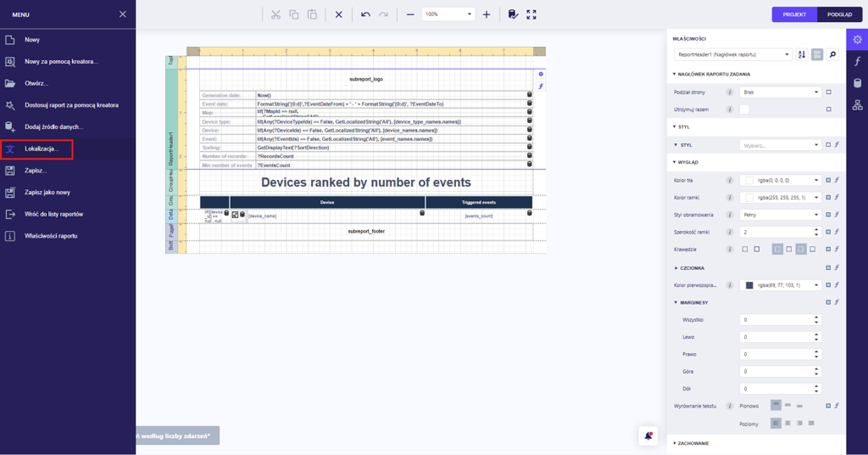This screenshot has height=455, width=868.
Task: Open the Report Explorer tree icon
Action: pos(857,105)
